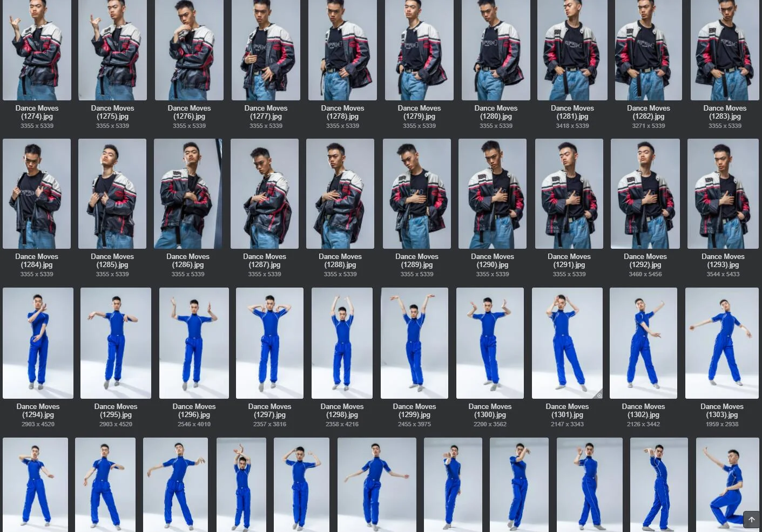Click the Dance Moves (1279).jpg thumbnail

pyautogui.click(x=419, y=50)
